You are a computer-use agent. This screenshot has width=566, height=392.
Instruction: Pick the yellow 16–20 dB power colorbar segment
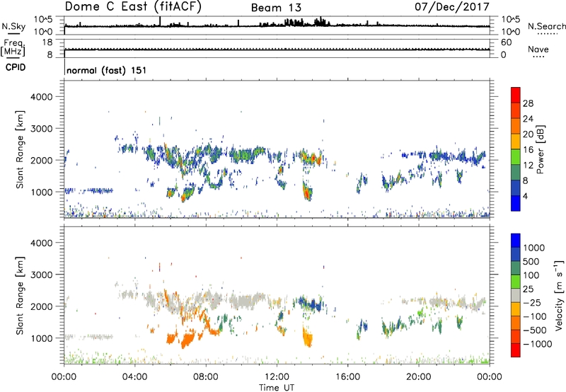click(x=516, y=142)
